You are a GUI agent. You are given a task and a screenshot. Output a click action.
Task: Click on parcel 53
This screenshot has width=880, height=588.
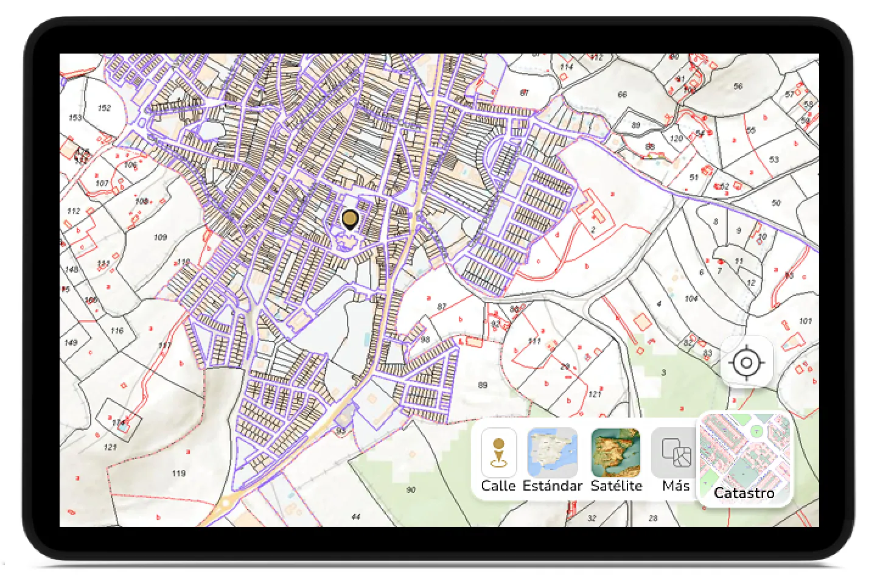pyautogui.click(x=773, y=159)
